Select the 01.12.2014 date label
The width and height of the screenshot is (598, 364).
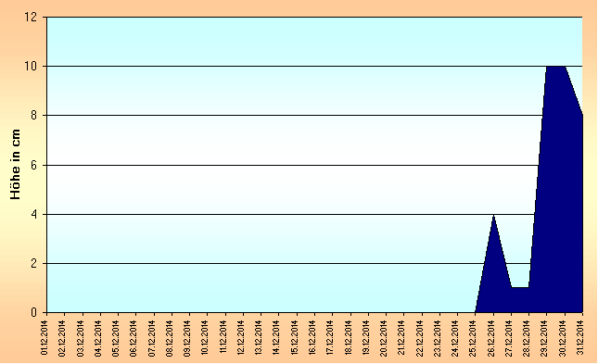[45, 338]
